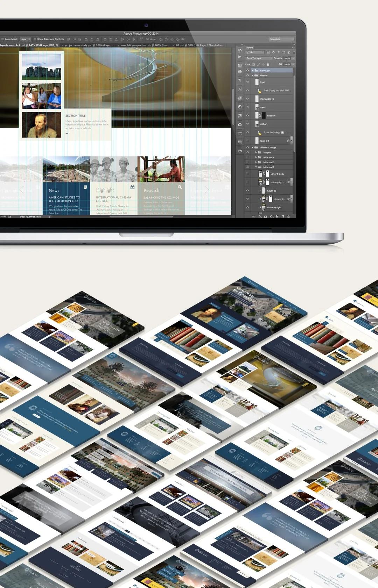Collapse the Header group
This screenshot has width=378, height=588.
[252, 75]
